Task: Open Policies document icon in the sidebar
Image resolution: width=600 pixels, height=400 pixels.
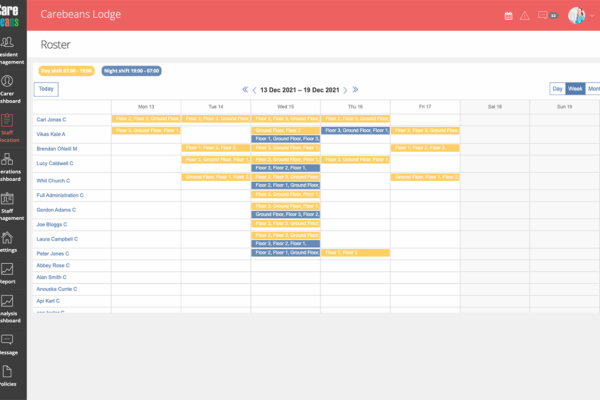Action: click(x=7, y=375)
